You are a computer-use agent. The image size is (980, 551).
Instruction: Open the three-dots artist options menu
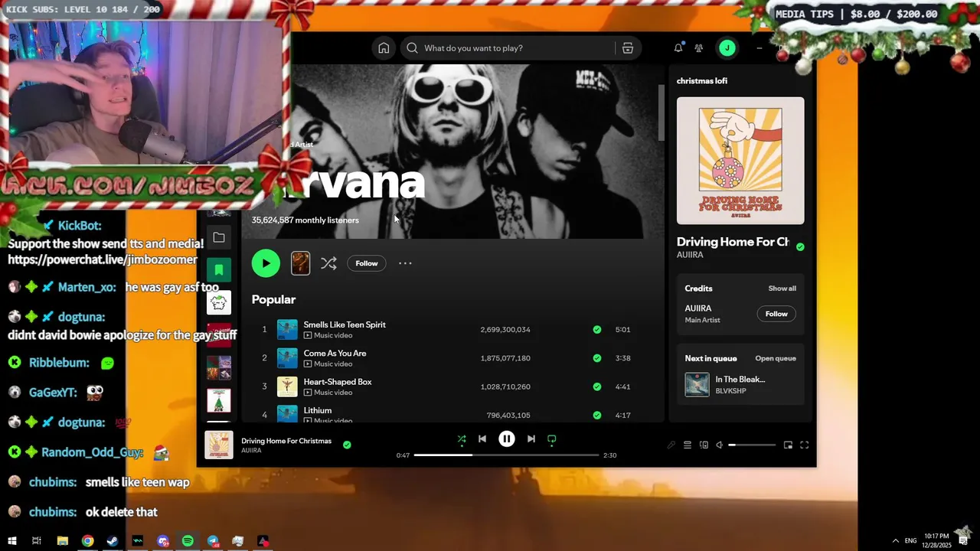405,263
